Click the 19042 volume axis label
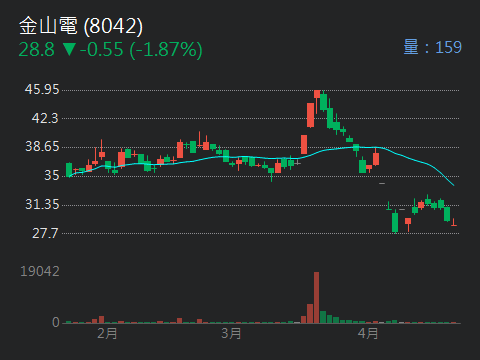 tap(40, 272)
